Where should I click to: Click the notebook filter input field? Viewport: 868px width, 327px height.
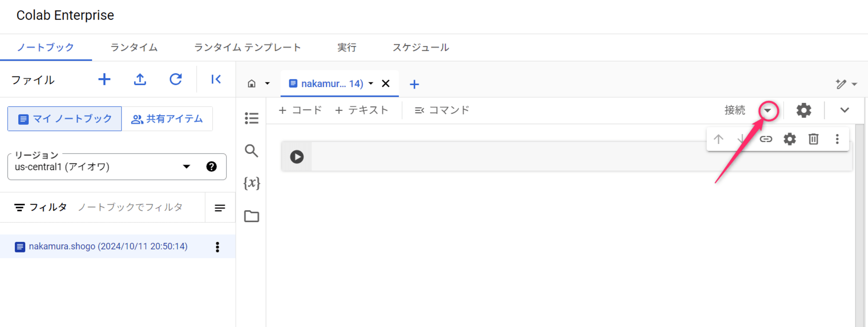click(x=130, y=207)
